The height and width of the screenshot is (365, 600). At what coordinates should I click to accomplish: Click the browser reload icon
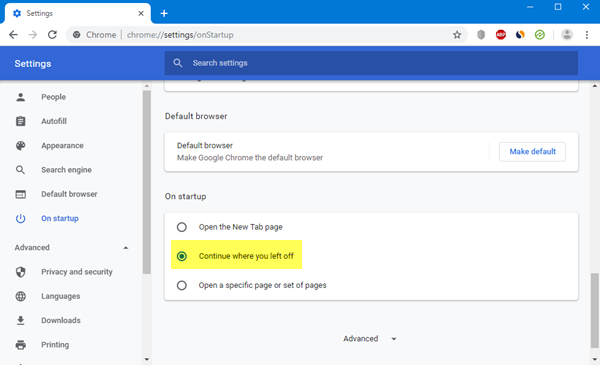pyautogui.click(x=52, y=35)
